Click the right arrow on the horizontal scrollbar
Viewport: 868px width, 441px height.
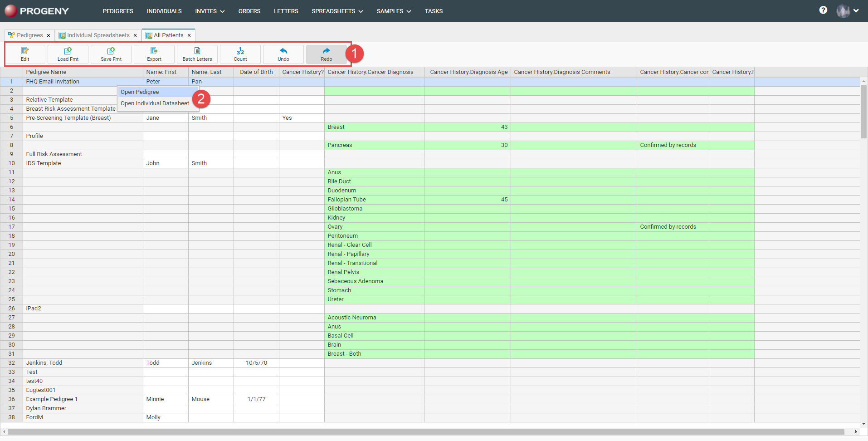855,432
